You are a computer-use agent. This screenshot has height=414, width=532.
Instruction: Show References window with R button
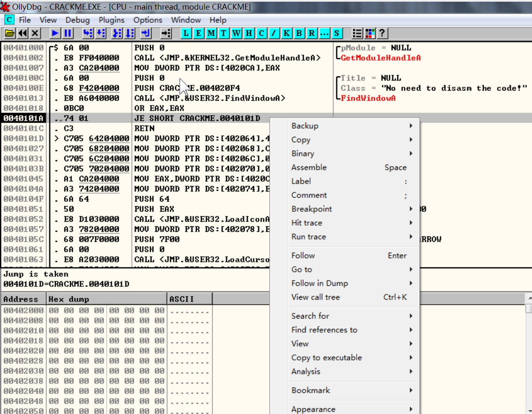pyautogui.click(x=312, y=33)
